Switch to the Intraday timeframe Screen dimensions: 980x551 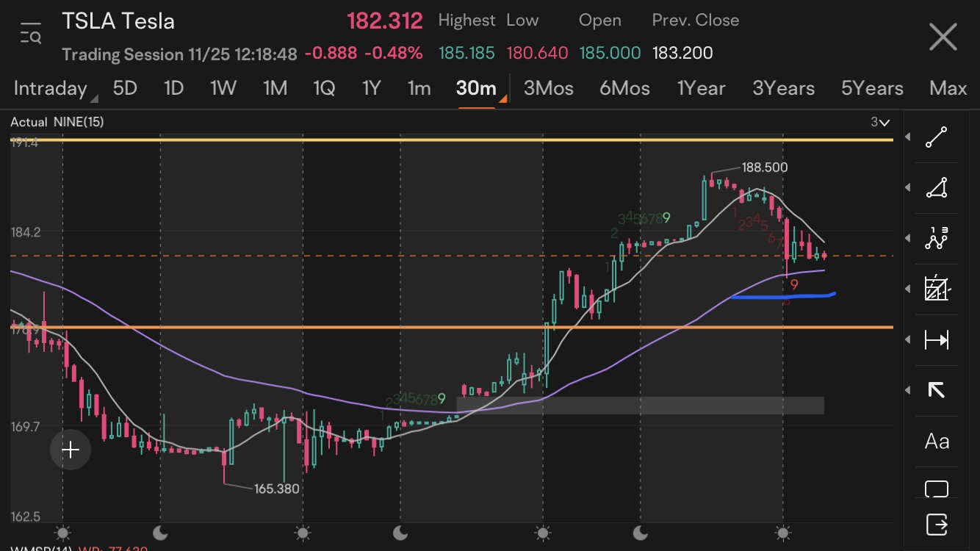(x=51, y=89)
